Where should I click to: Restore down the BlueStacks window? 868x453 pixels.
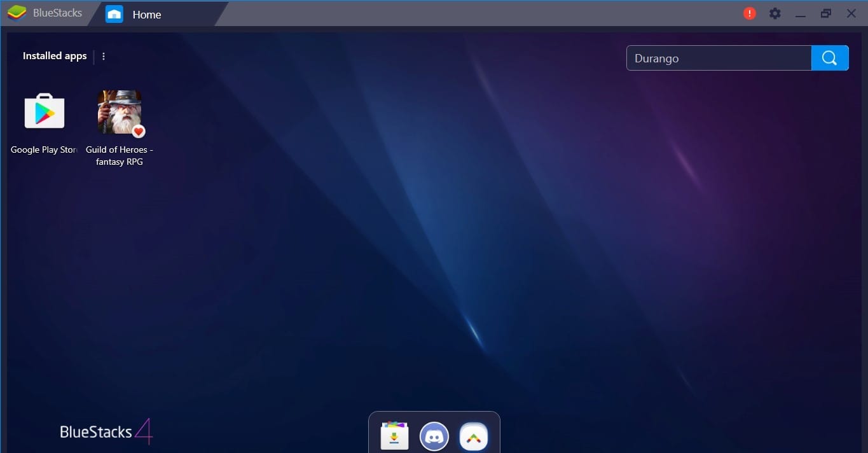coord(825,13)
